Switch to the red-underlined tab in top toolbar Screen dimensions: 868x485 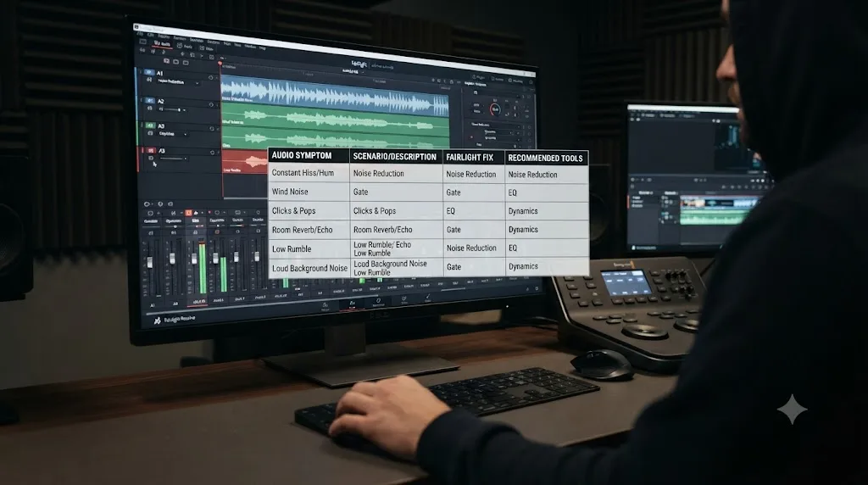[162, 44]
